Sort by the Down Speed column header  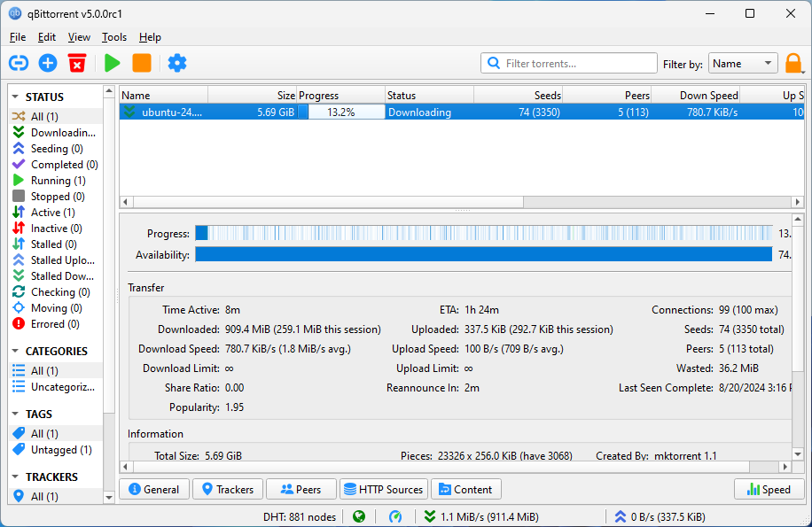695,95
